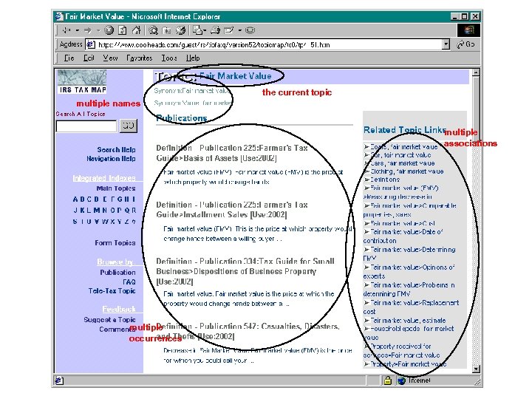
Task: Open Publication 334 Dispositions of Business Property
Action: [x=245, y=271]
